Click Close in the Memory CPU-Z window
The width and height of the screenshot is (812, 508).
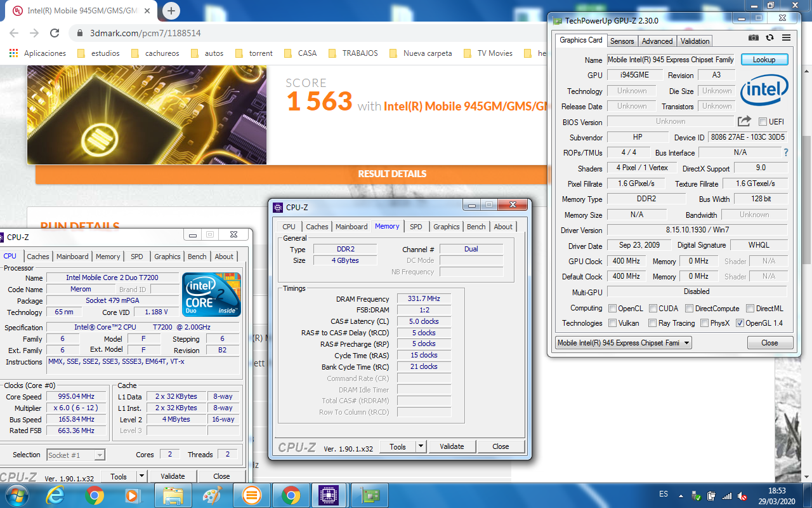[x=501, y=446]
